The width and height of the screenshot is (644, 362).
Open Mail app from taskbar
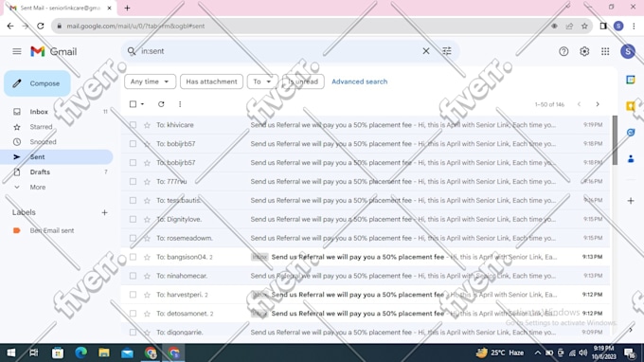click(127, 353)
